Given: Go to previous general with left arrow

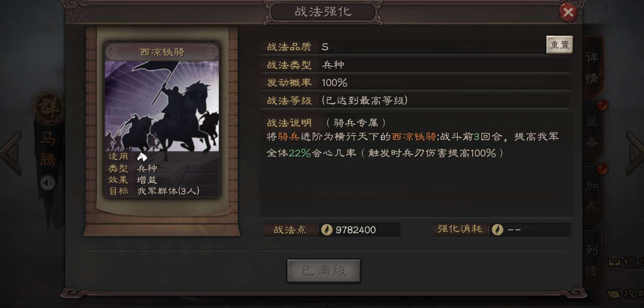Looking at the screenshot, I should tap(10, 153).
